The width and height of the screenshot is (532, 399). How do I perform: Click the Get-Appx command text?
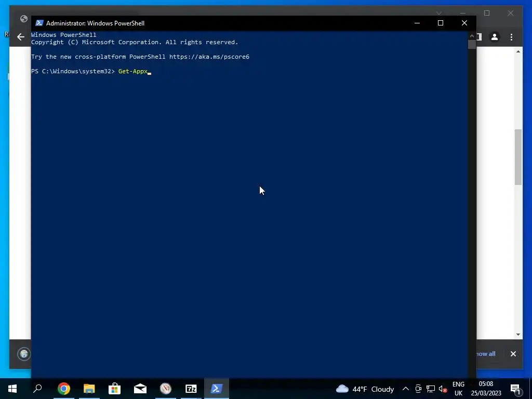132,71
